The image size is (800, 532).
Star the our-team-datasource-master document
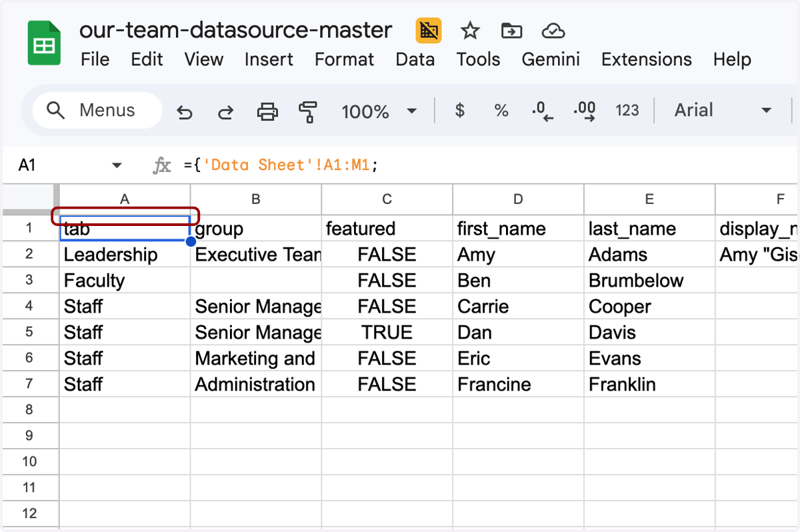(x=470, y=31)
